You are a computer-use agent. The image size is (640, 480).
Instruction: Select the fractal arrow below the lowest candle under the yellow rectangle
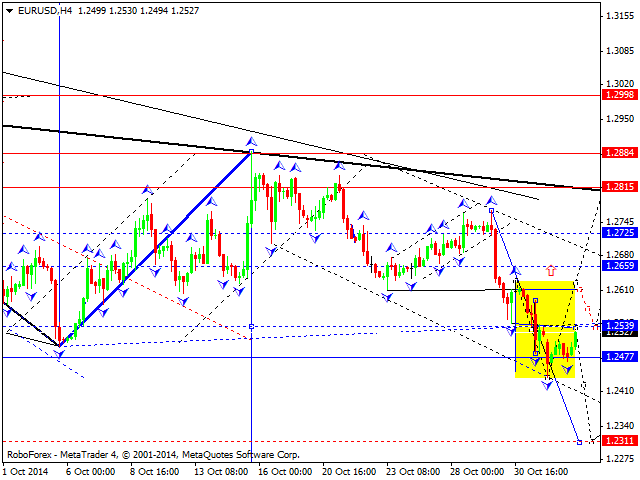[x=547, y=384]
